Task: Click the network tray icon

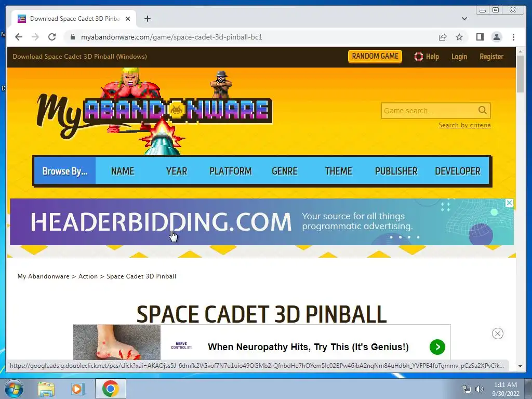Action: (467, 389)
